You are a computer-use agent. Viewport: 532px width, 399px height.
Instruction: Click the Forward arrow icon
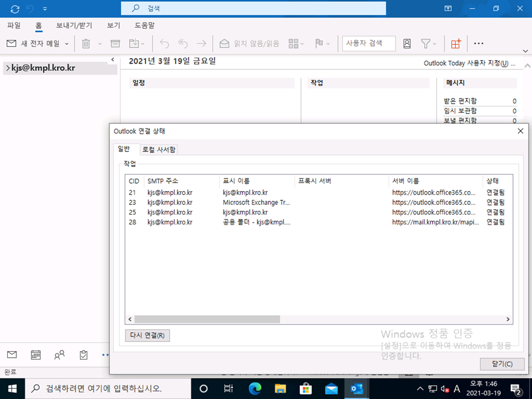tap(202, 44)
